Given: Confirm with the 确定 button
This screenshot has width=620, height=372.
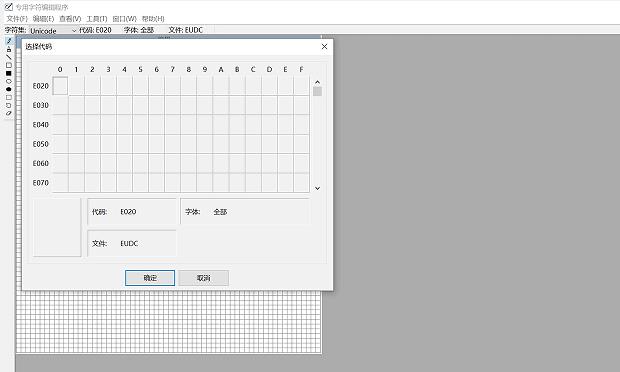Looking at the screenshot, I should tap(150, 278).
